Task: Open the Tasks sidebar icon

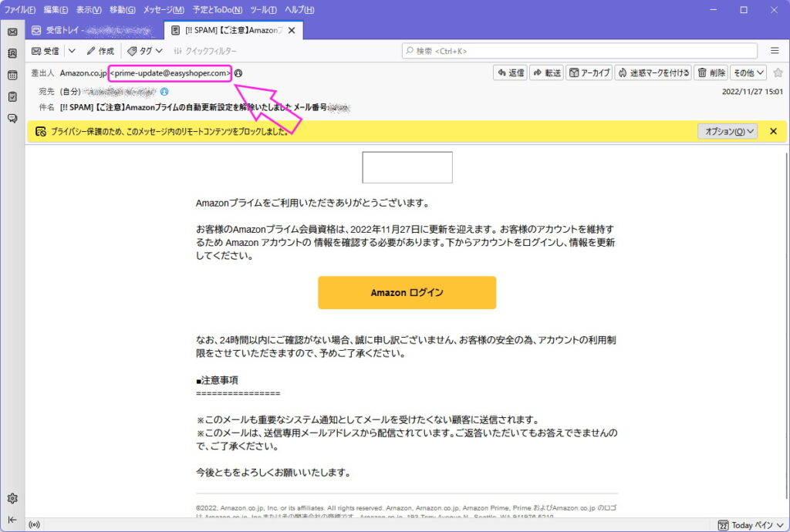Action: (12, 96)
